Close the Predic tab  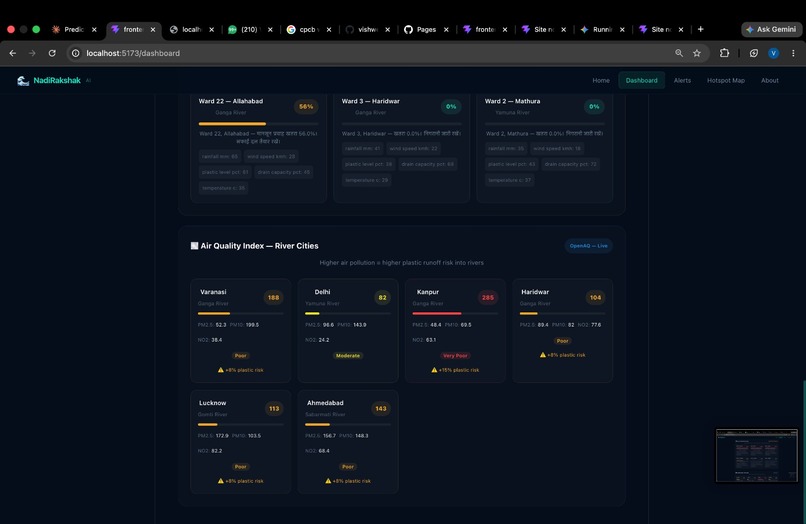pos(94,30)
